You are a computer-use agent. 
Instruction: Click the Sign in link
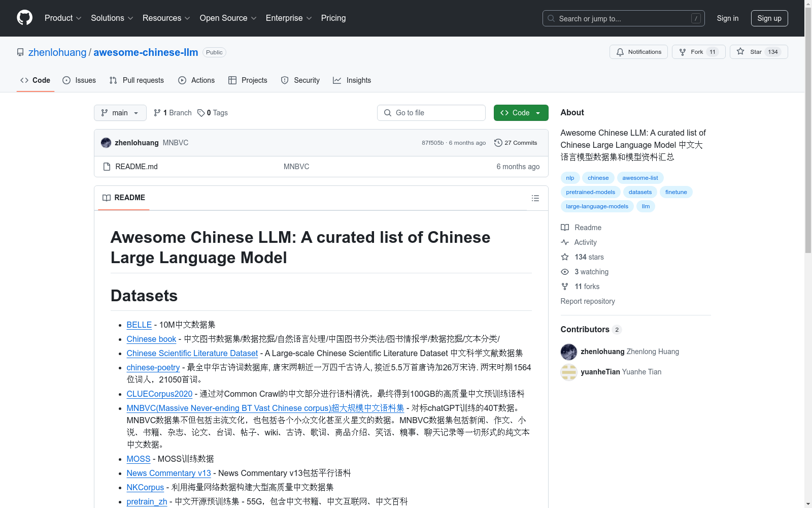[728, 18]
